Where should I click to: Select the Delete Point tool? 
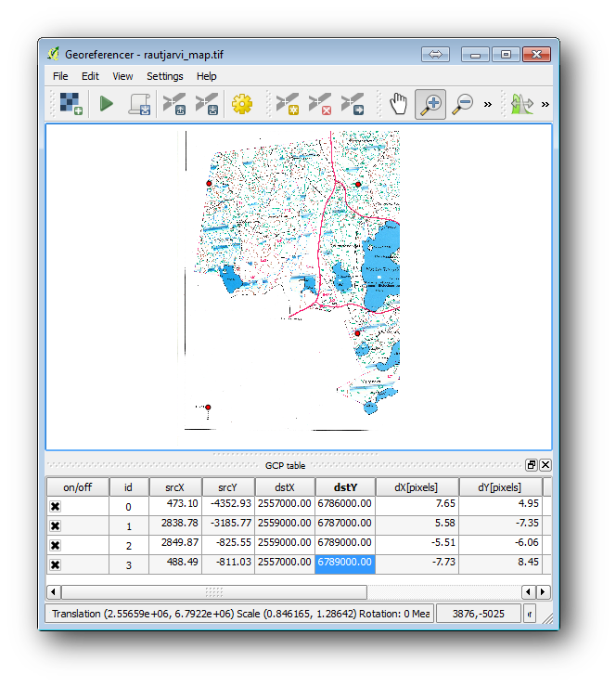tap(319, 104)
